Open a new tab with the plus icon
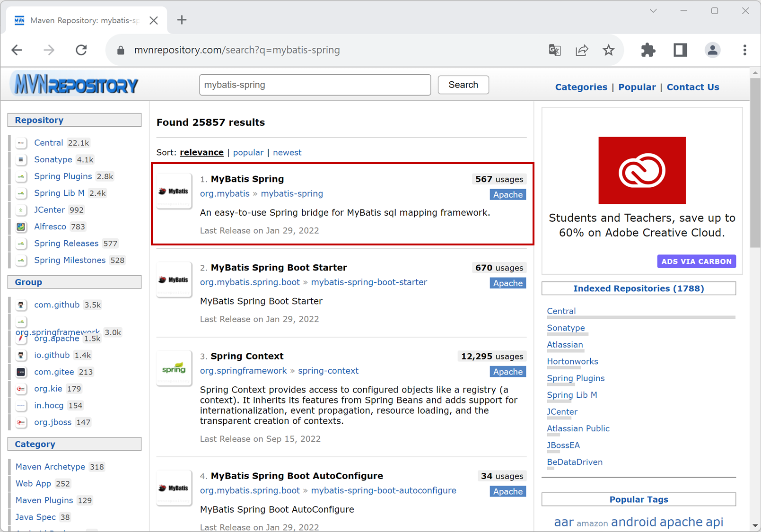This screenshot has width=761, height=532. coord(182,20)
